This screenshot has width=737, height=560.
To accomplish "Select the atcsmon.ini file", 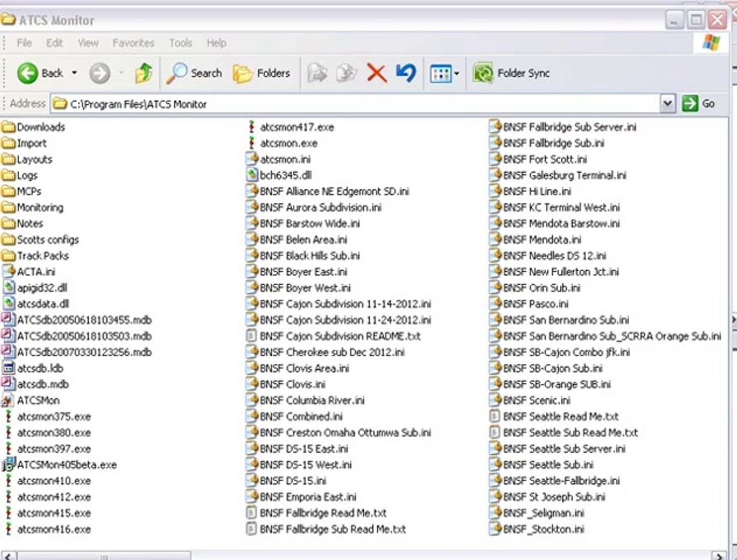I will [x=278, y=159].
